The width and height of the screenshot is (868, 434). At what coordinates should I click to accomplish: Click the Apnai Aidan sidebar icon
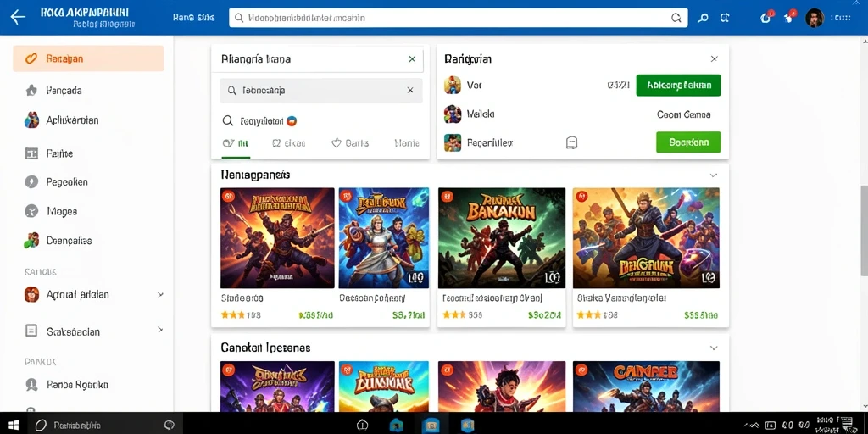[31, 294]
